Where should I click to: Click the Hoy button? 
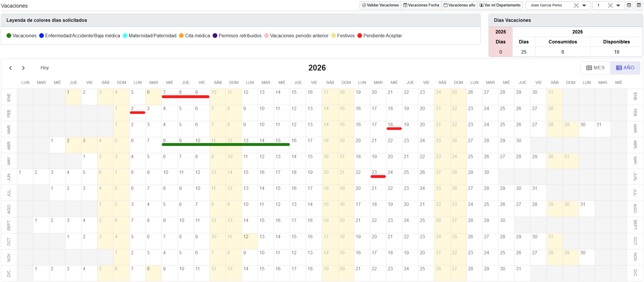[45, 68]
